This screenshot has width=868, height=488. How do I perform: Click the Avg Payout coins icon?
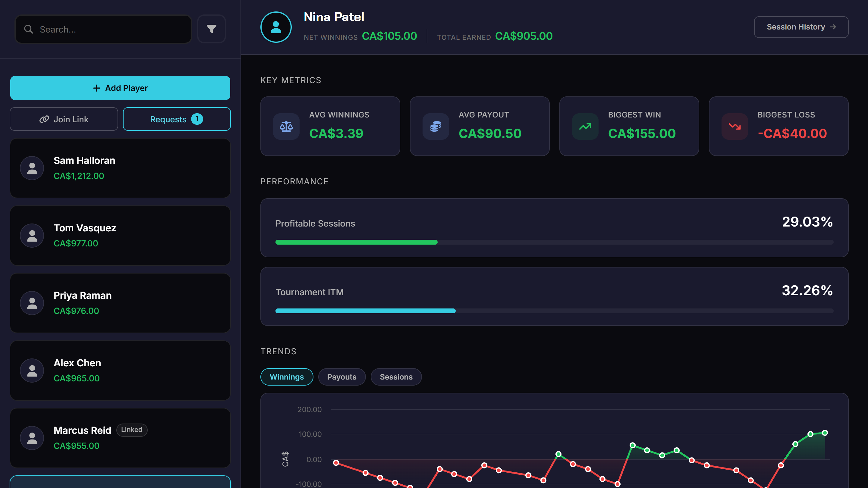[436, 127]
